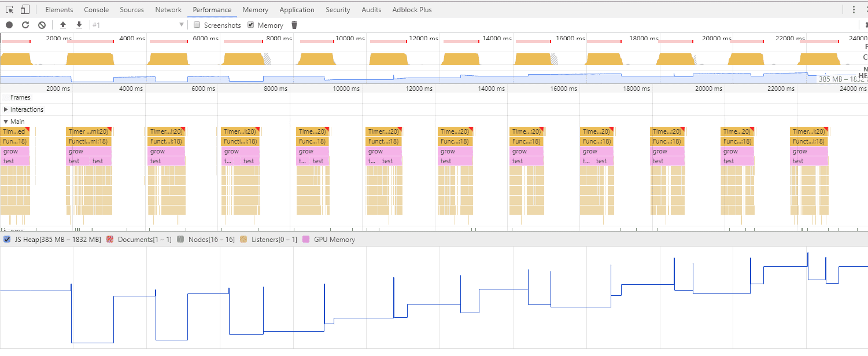The width and height of the screenshot is (868, 356).
Task: Open the Adblock Plus tab
Action: pos(412,10)
